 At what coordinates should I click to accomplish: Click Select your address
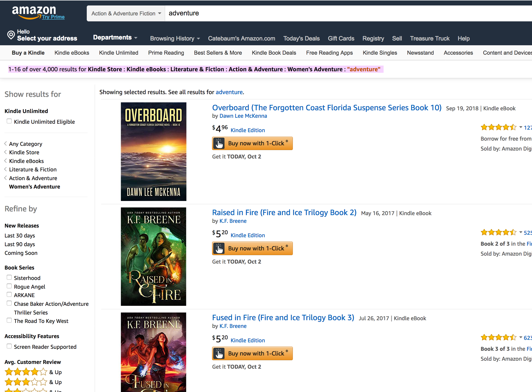(x=47, y=38)
